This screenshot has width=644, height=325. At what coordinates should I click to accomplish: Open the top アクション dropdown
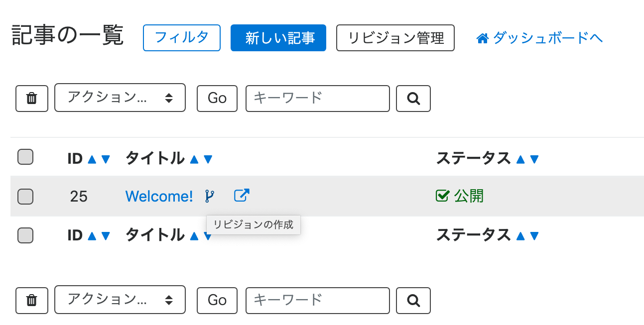(x=120, y=98)
